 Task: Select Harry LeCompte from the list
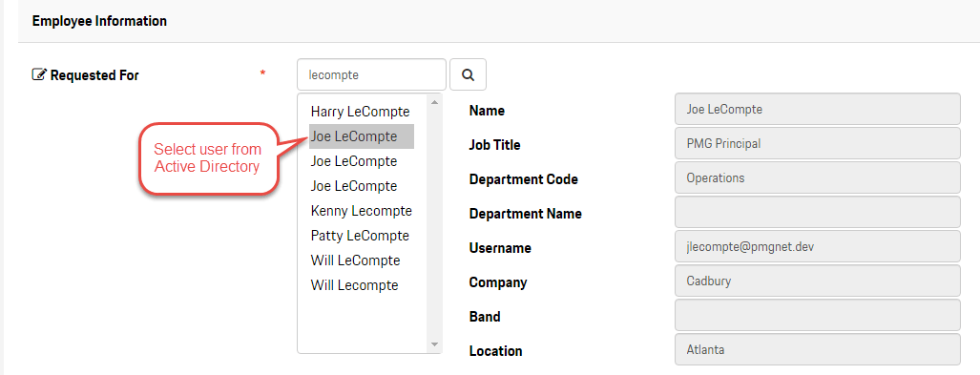click(361, 112)
